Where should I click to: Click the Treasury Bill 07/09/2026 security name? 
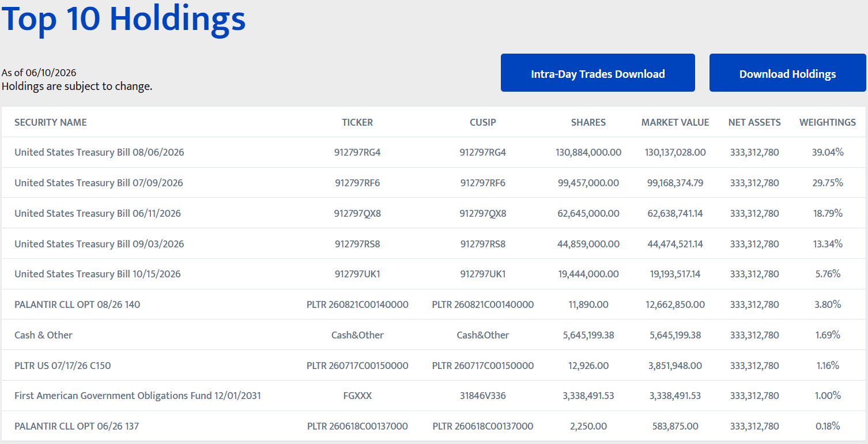click(x=99, y=183)
